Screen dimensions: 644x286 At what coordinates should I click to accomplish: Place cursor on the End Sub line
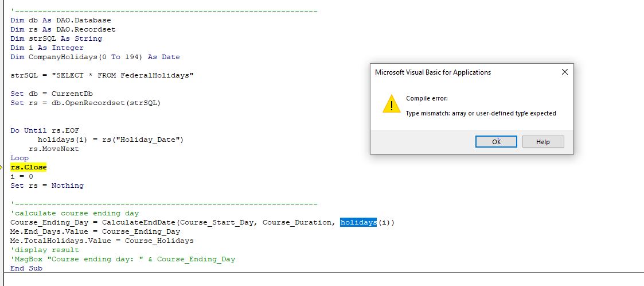pos(26,268)
